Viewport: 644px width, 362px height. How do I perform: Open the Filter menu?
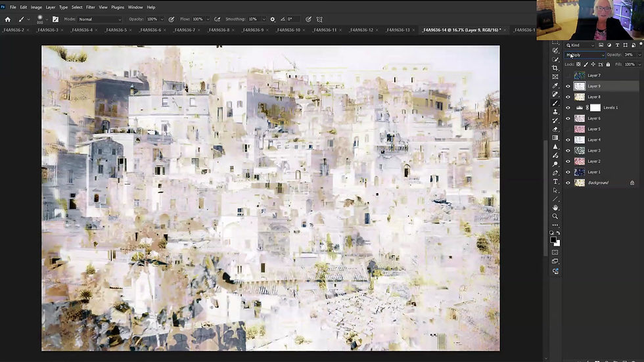[x=90, y=7]
